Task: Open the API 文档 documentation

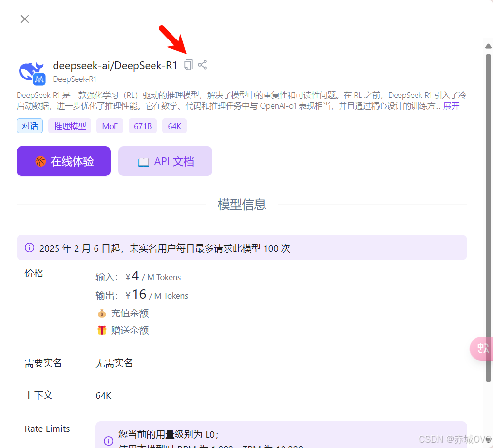Action: (165, 161)
